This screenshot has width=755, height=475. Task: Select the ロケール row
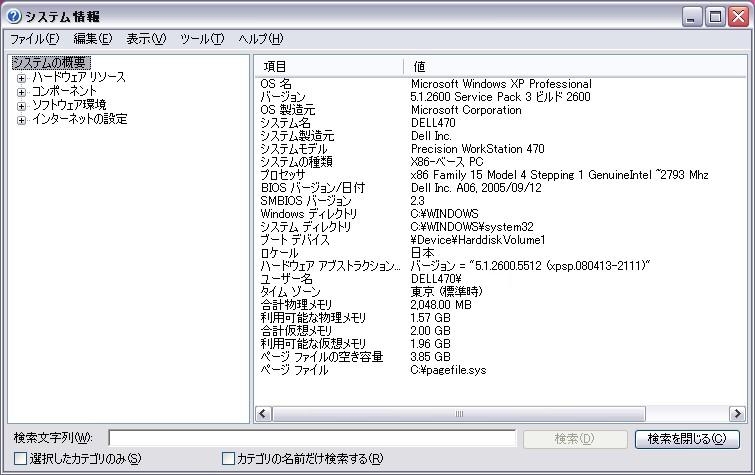pos(501,253)
